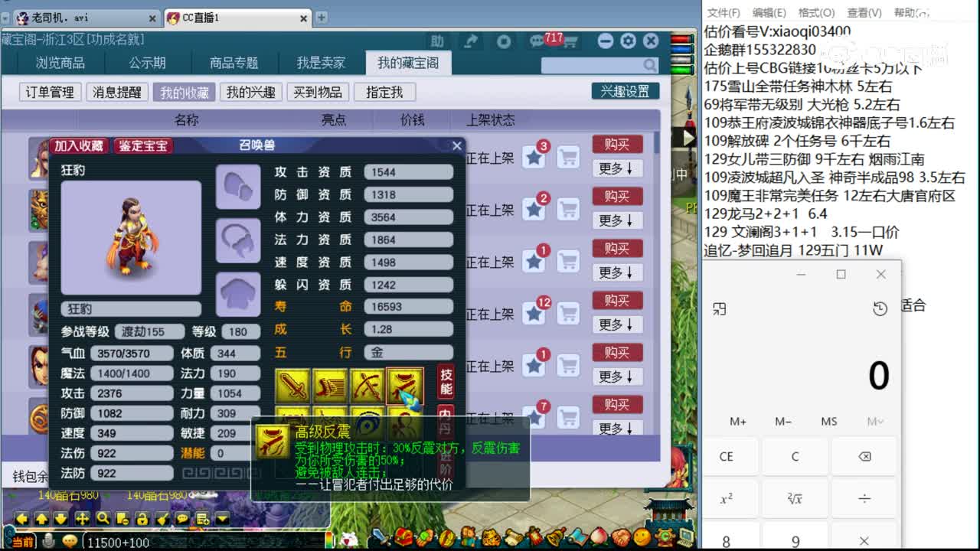The width and height of the screenshot is (980, 551).
Task: Open the 格式(O) menu in Notepad
Action: click(815, 12)
